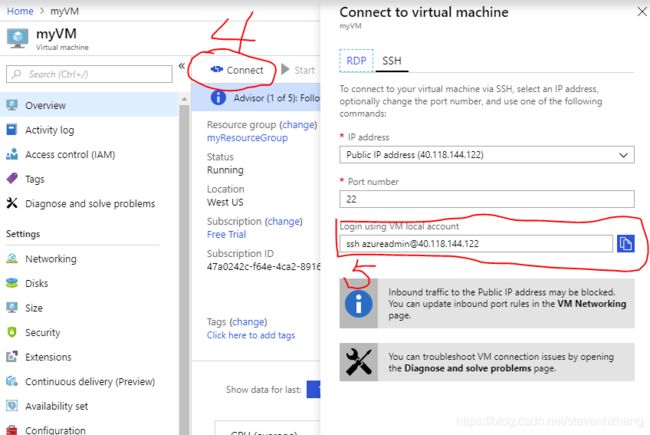Image resolution: width=650 pixels, height=435 pixels.
Task: Click the Continuous delivery (Preview) icon
Action: [12, 381]
